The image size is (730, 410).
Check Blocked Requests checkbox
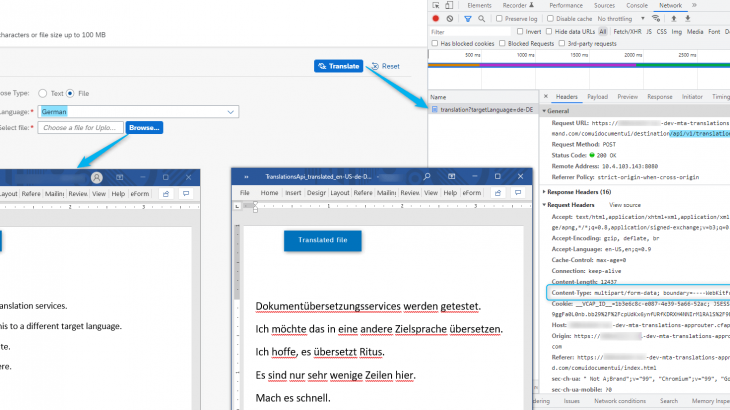pos(502,43)
